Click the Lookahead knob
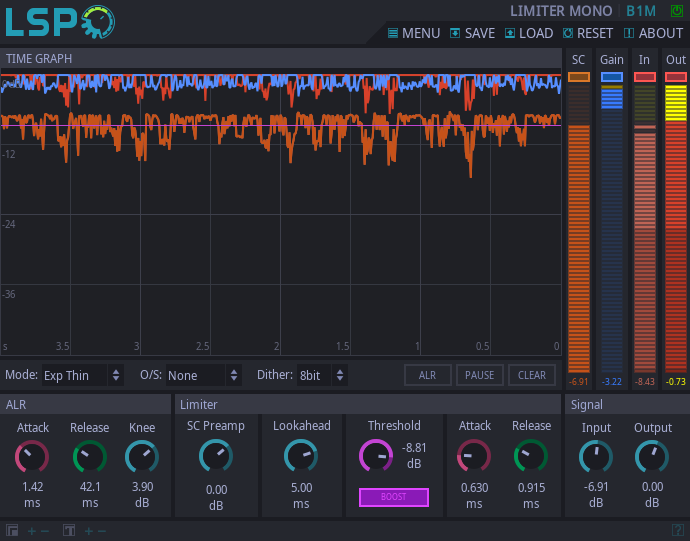Screen dimensions: 690x541 (x=301, y=456)
